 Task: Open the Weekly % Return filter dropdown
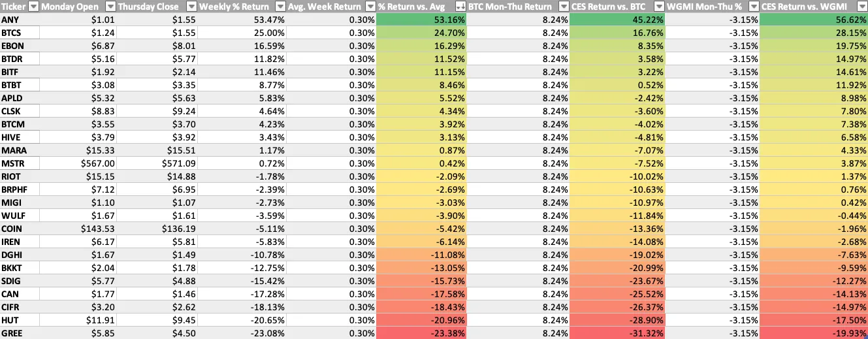point(280,7)
